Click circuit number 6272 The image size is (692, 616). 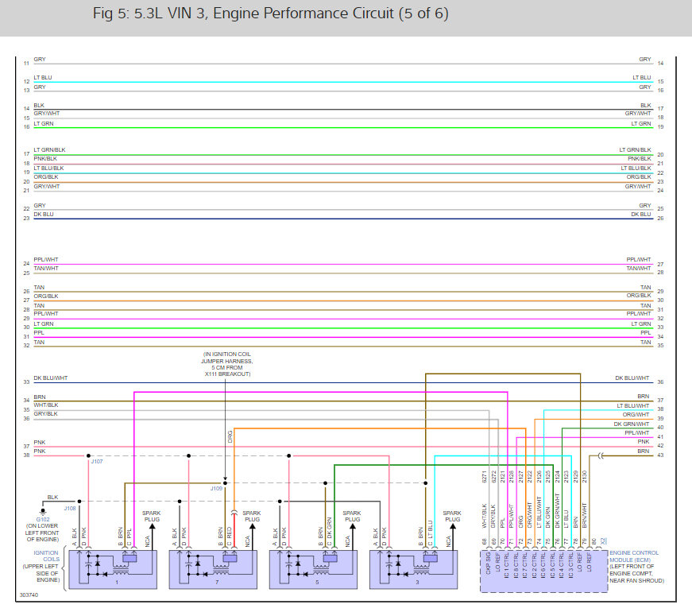coord(493,476)
